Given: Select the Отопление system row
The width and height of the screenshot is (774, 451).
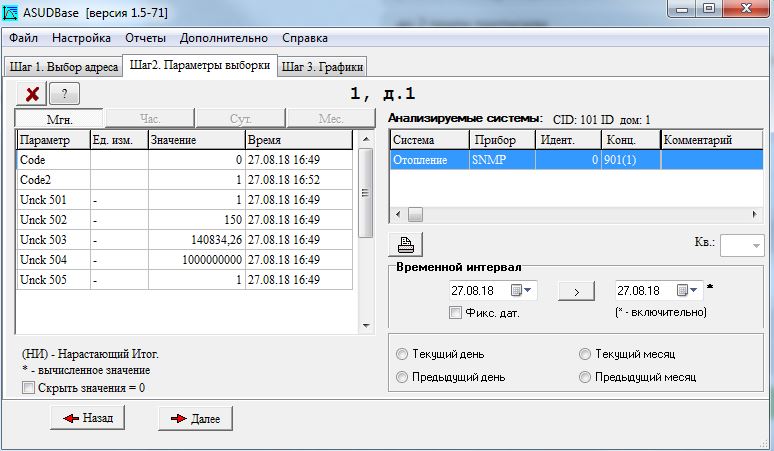Looking at the screenshot, I should tap(428, 159).
